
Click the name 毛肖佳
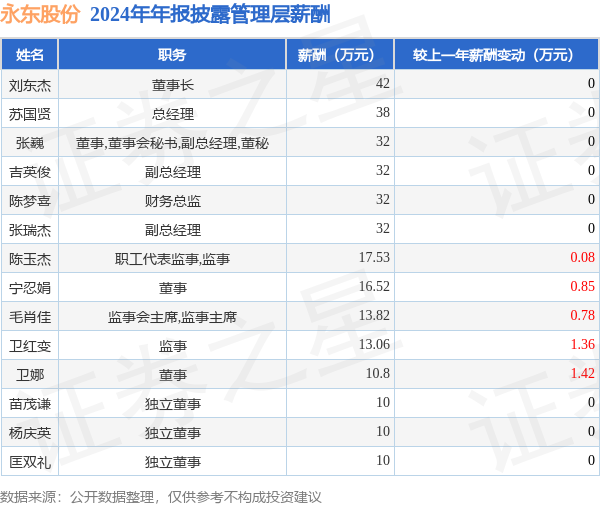tap(30, 317)
